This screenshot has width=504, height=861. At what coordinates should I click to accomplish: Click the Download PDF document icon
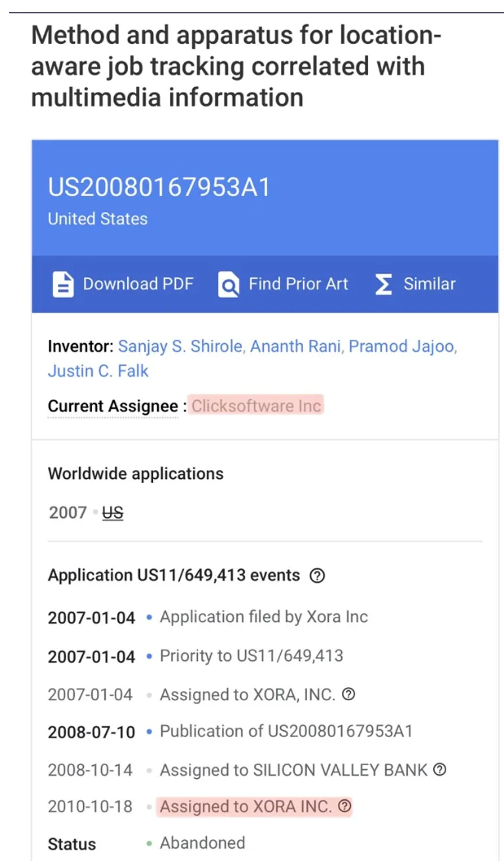click(63, 284)
